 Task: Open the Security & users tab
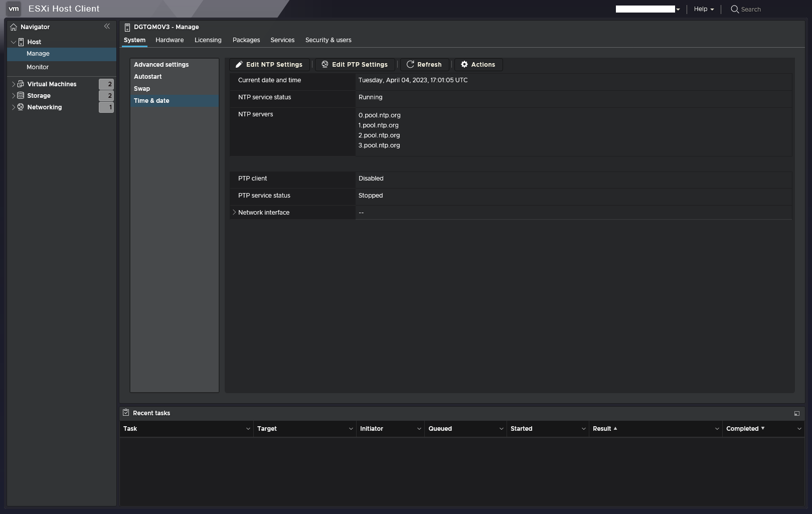(329, 40)
